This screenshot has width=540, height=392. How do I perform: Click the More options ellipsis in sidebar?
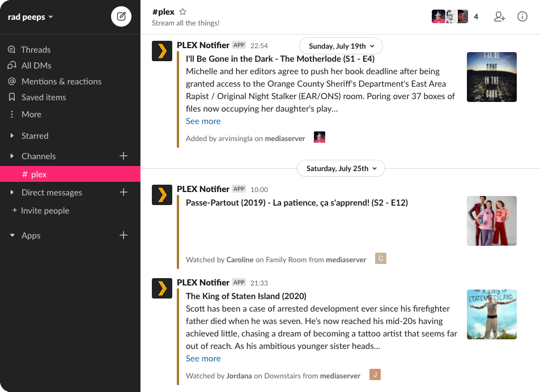31,114
